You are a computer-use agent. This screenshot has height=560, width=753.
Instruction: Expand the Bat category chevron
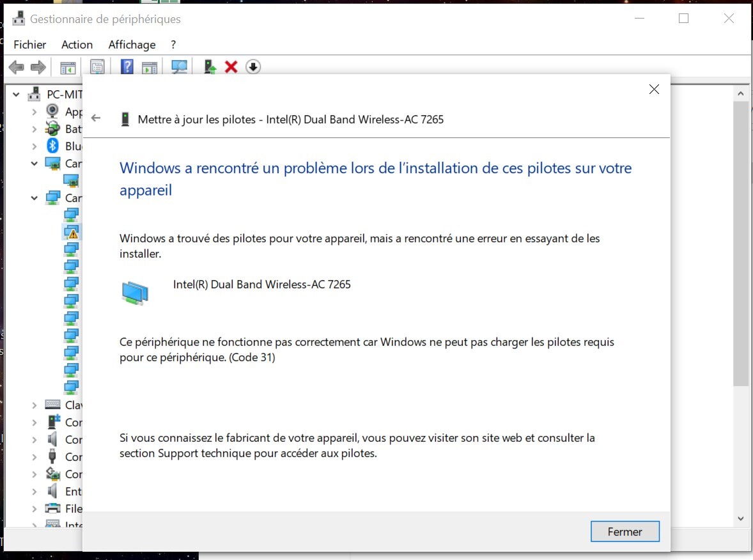[x=34, y=129]
